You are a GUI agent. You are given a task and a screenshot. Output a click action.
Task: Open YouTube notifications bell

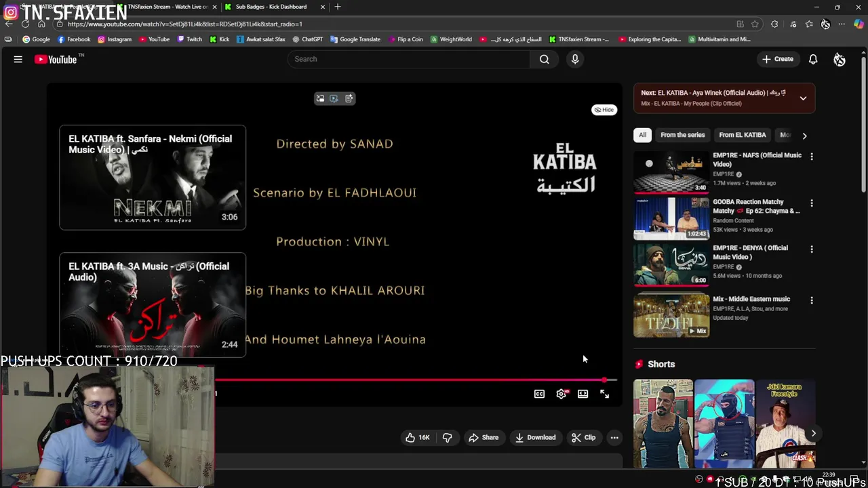[813, 59]
